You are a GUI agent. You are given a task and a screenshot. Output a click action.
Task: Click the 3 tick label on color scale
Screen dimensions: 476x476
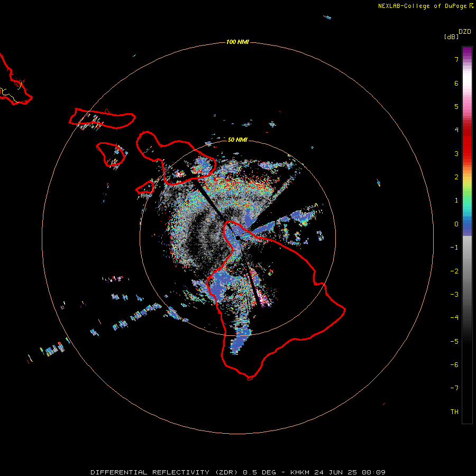coord(456,153)
